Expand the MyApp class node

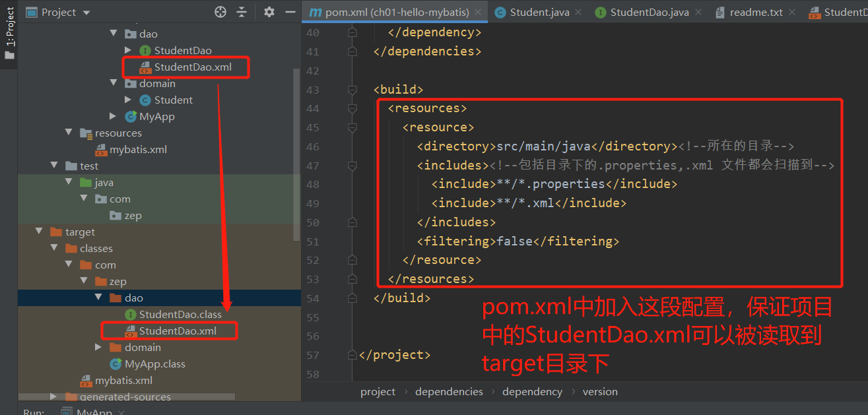[114, 116]
